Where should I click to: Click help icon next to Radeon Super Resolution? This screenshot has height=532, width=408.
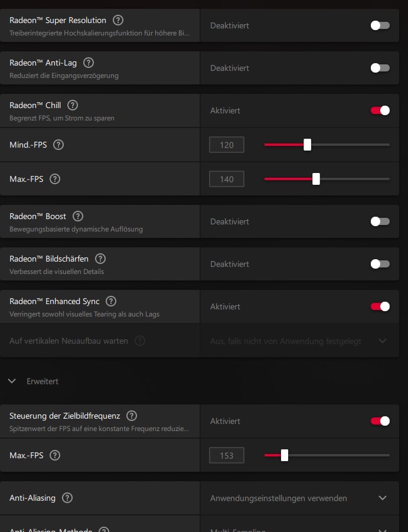click(x=118, y=21)
